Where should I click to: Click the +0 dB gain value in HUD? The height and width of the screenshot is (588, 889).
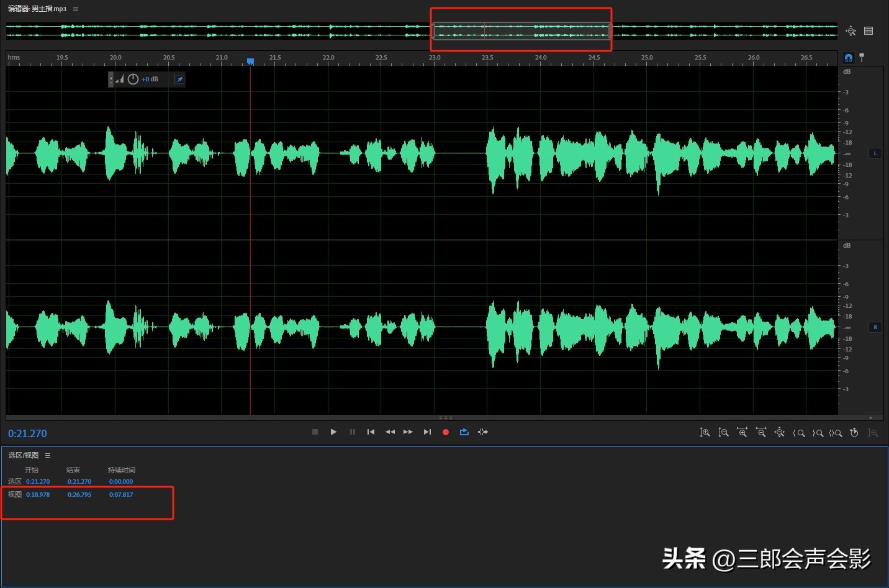(x=150, y=79)
